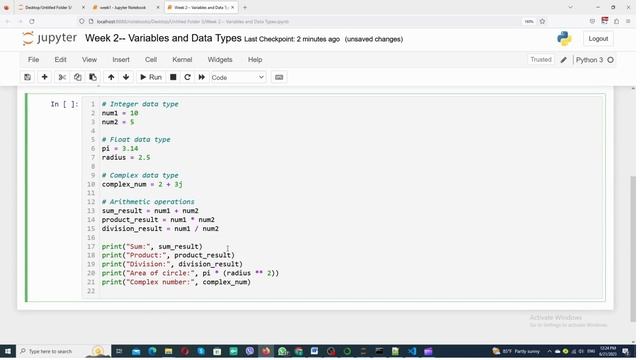Log out with the Logout button
This screenshot has height=360, width=640.
point(598,39)
